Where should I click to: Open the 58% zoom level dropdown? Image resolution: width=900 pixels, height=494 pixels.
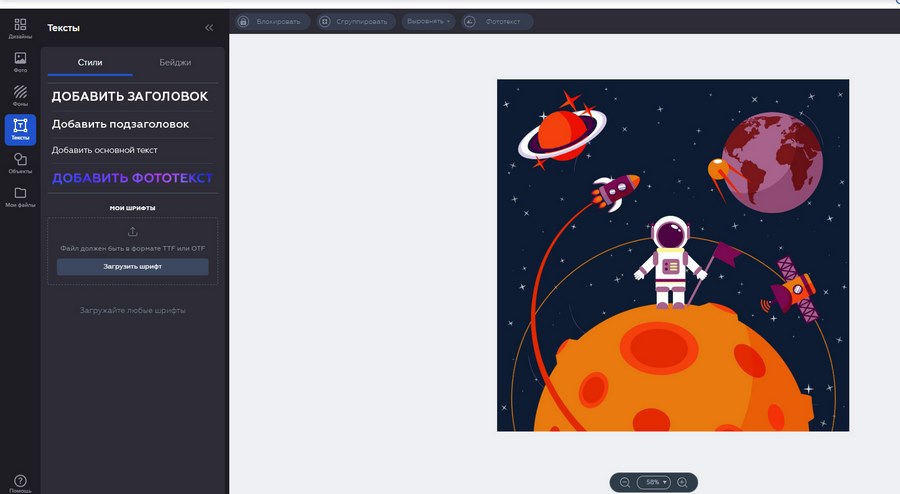(x=654, y=483)
